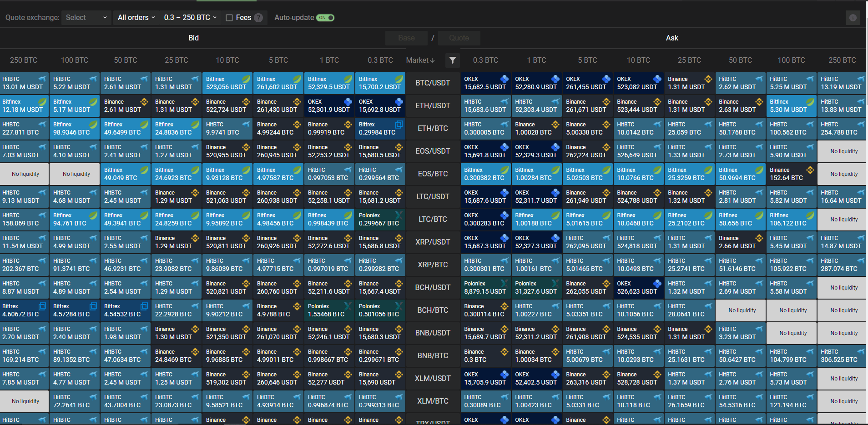Click the Base currency filter field
This screenshot has height=425, width=868.
[406, 38]
